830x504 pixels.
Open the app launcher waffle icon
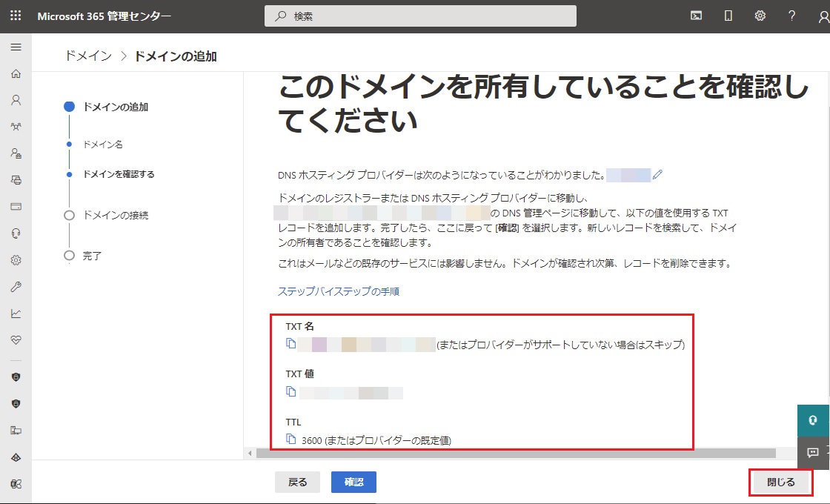[16, 16]
